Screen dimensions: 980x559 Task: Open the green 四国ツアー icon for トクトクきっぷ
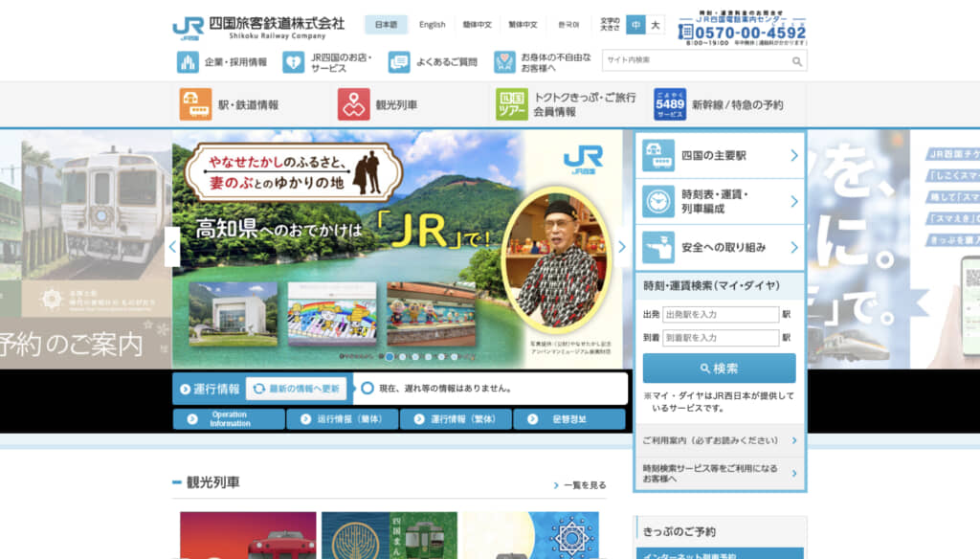(512, 103)
